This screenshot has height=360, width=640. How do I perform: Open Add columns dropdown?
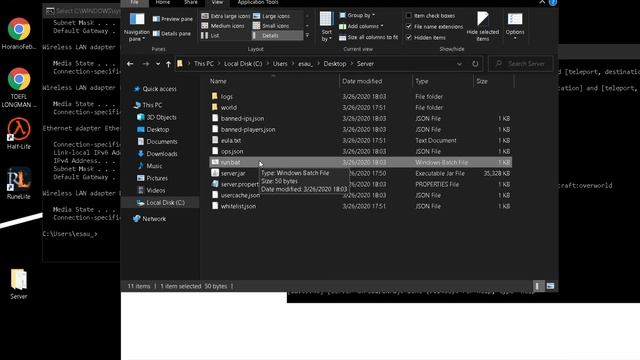coord(361,26)
